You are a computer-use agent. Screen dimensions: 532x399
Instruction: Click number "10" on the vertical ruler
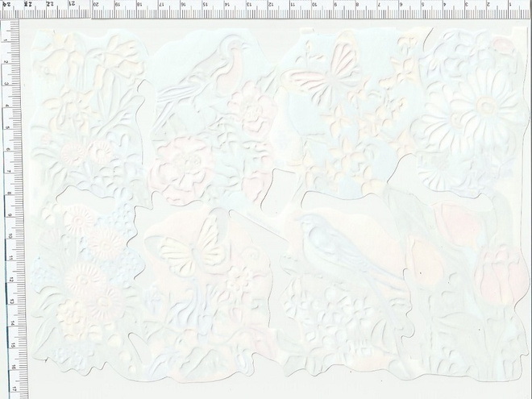(x=10, y=236)
